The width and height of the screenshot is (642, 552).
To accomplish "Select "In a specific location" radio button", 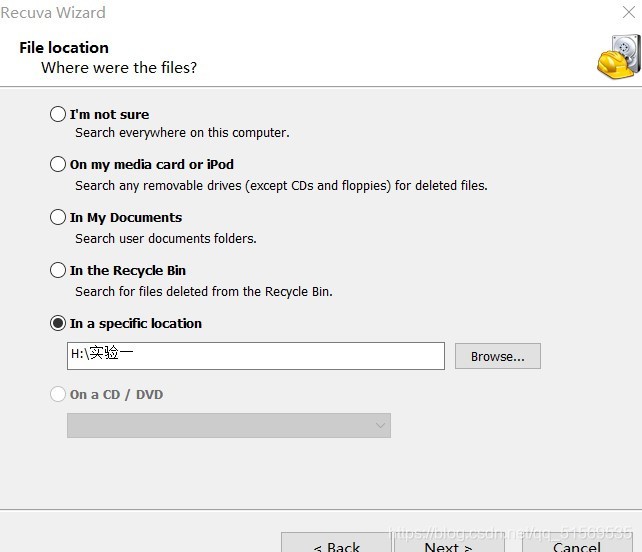I will (x=58, y=323).
